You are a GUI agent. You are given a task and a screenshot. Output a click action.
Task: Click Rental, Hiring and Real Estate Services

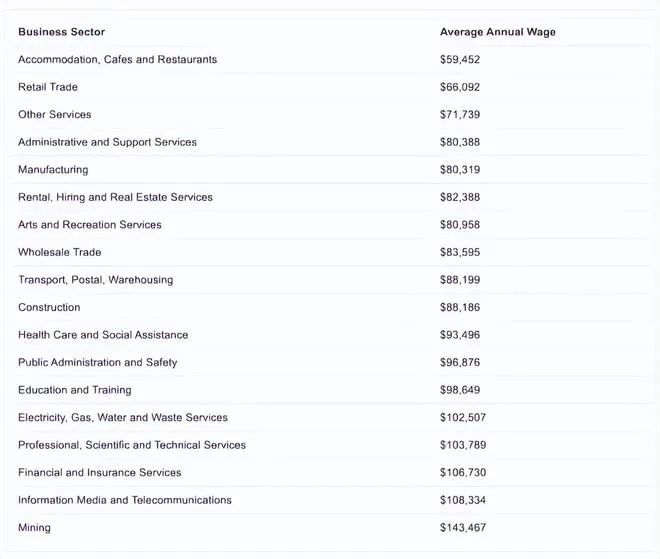tap(115, 197)
